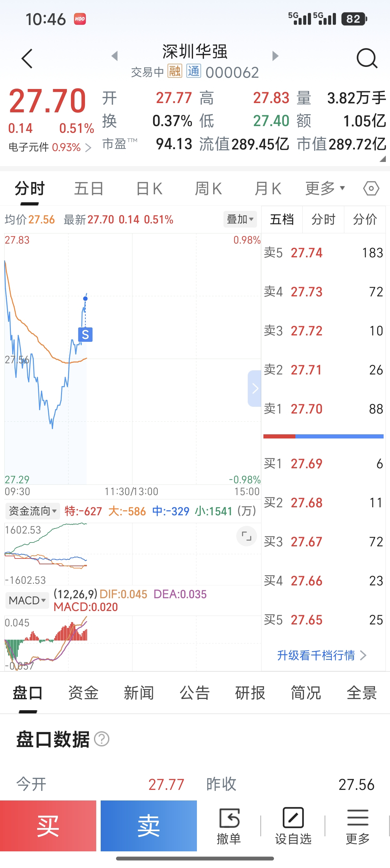The image size is (390, 868).
Task: Tap the stock name 深圳华强
Action: [x=195, y=52]
